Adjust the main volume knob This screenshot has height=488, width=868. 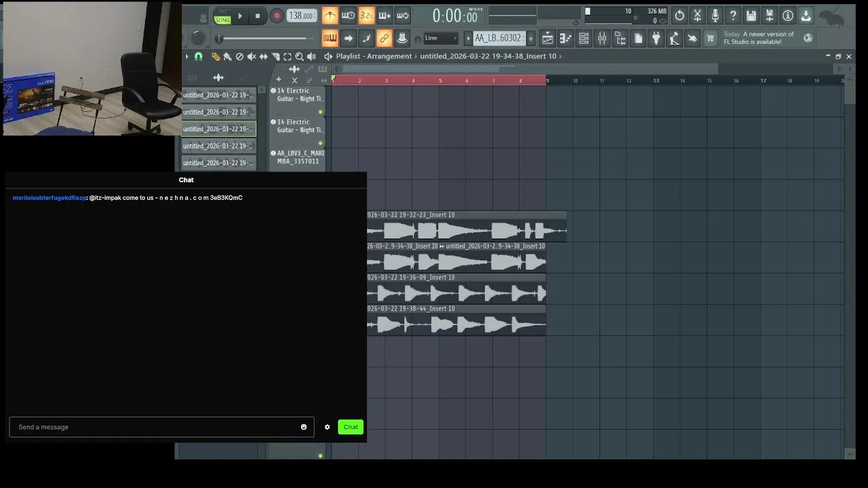tap(198, 38)
